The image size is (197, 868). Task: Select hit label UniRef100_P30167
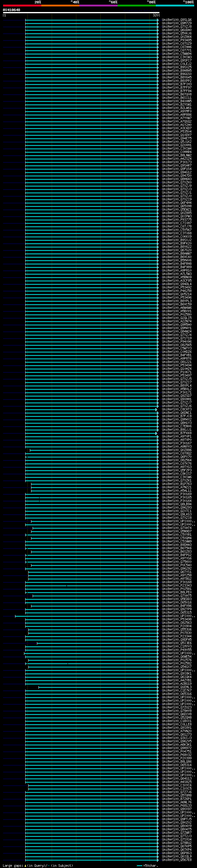point(177,443)
